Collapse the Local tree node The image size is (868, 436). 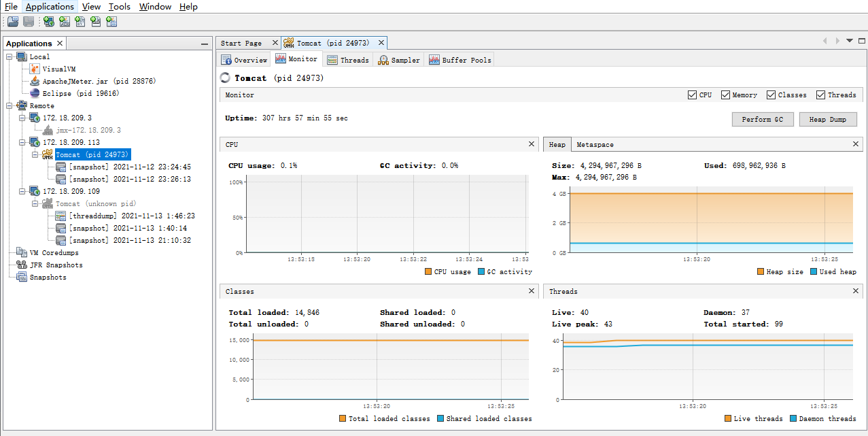(x=10, y=57)
